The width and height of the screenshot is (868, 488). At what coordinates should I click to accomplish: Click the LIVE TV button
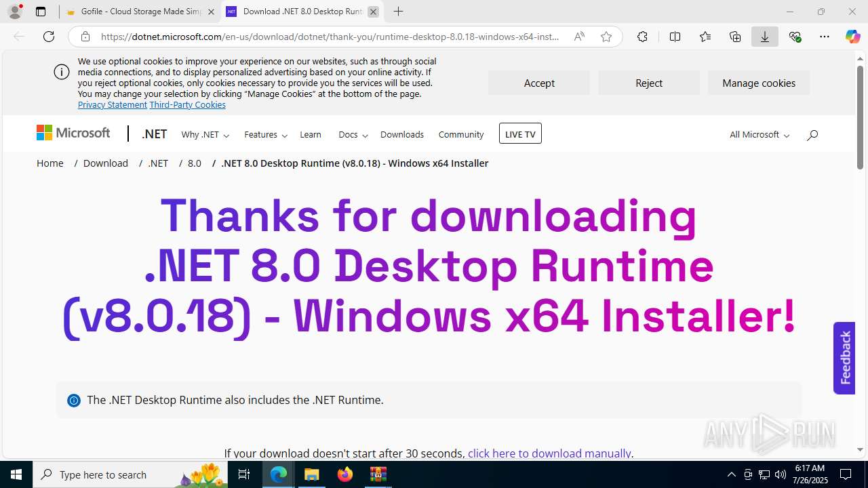pyautogui.click(x=520, y=134)
